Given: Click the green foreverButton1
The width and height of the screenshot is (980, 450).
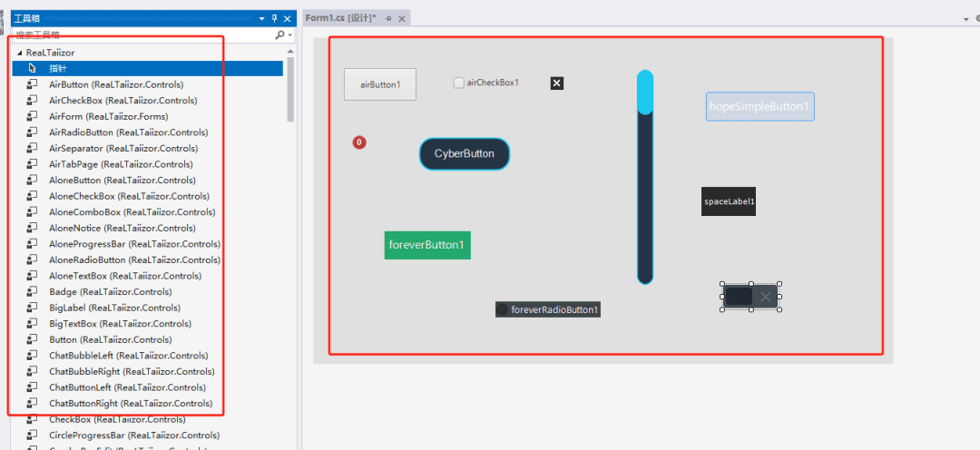Looking at the screenshot, I should 427,245.
